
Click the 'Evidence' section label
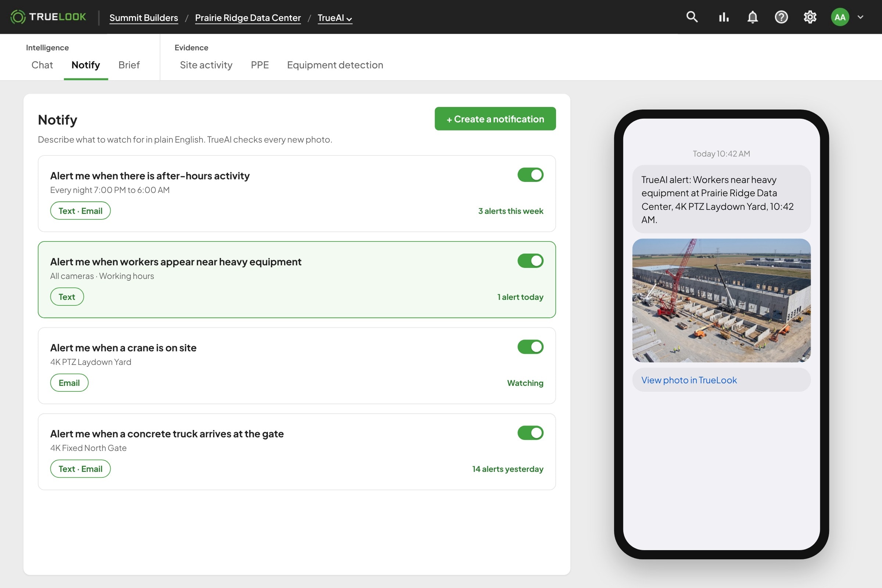[x=191, y=48]
